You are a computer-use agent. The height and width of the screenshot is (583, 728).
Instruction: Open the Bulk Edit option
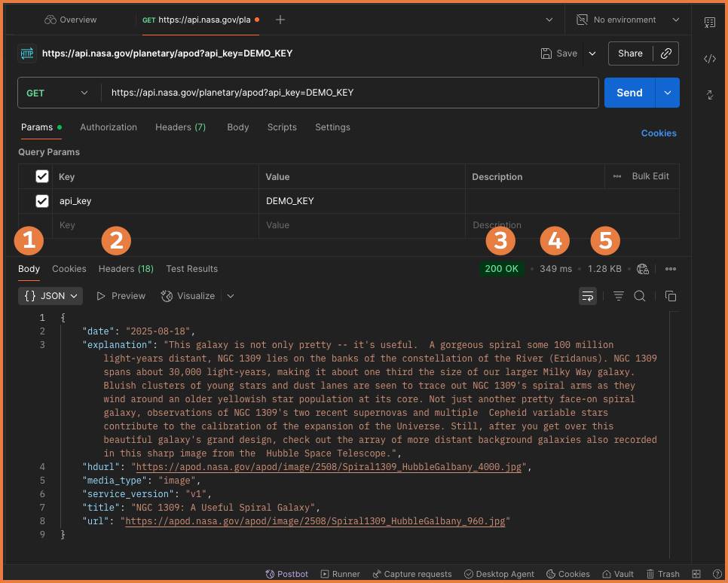click(x=650, y=176)
